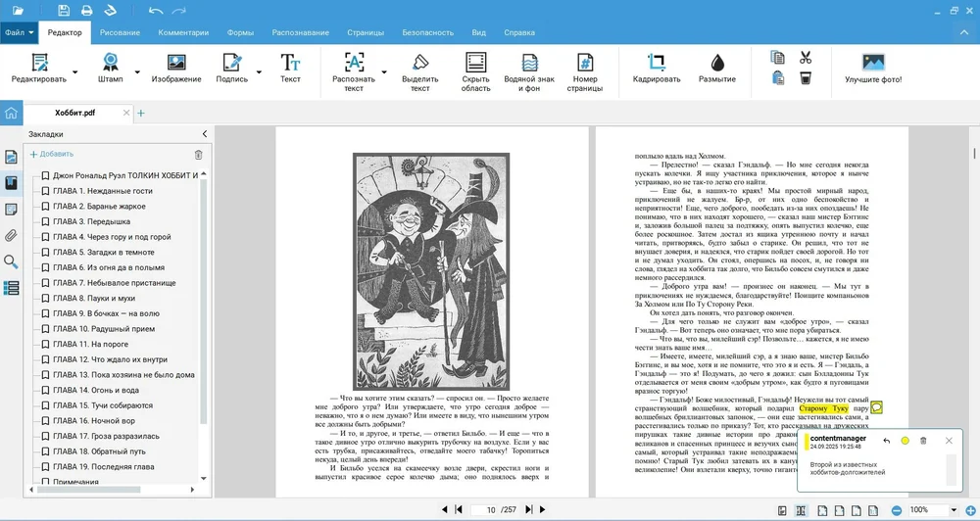
Task: Close the comment popup
Action: [x=949, y=441]
